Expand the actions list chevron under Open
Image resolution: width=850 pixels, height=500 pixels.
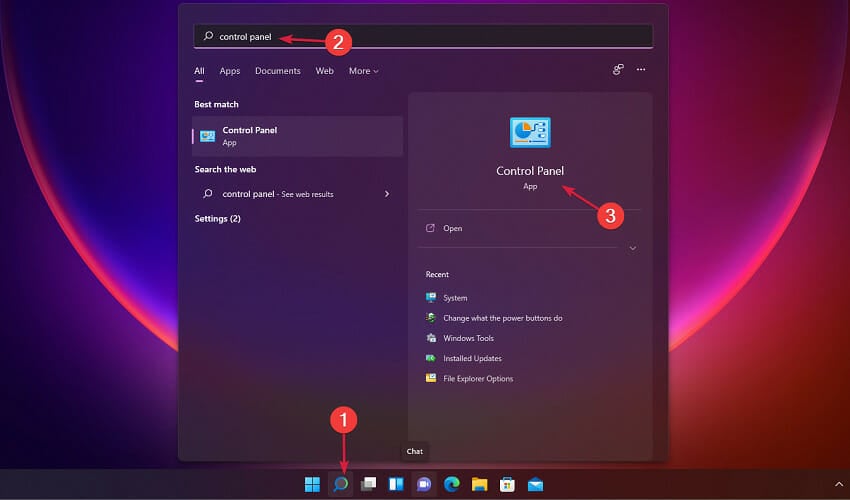[x=633, y=248]
